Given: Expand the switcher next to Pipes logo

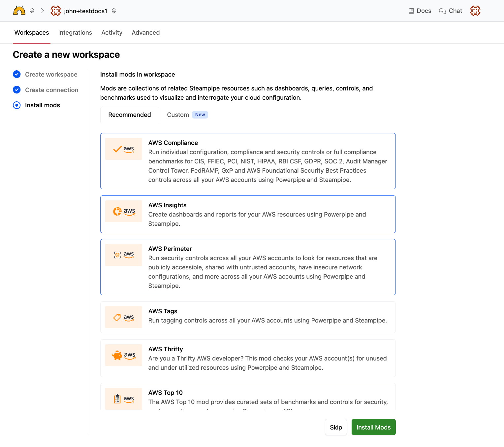Looking at the screenshot, I should [32, 11].
